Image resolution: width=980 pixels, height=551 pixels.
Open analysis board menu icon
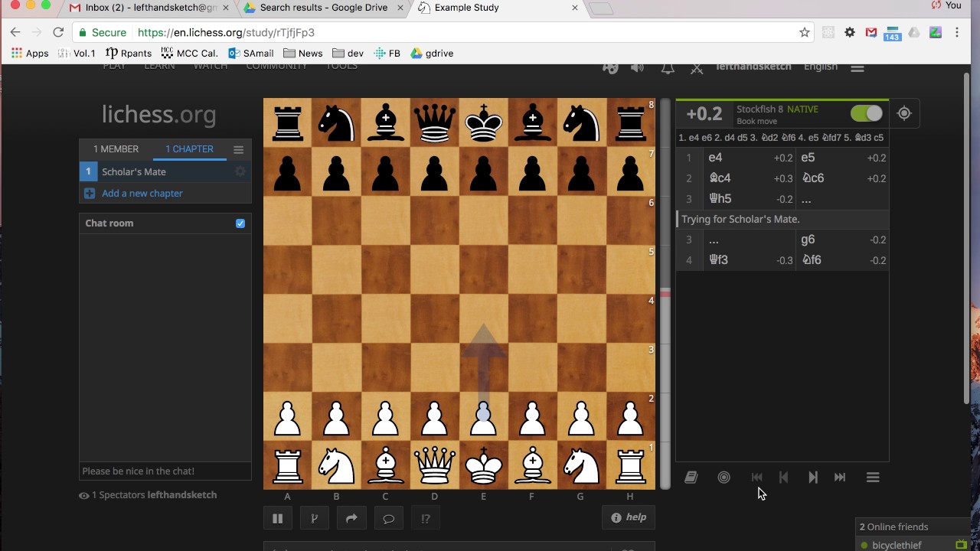tap(873, 478)
